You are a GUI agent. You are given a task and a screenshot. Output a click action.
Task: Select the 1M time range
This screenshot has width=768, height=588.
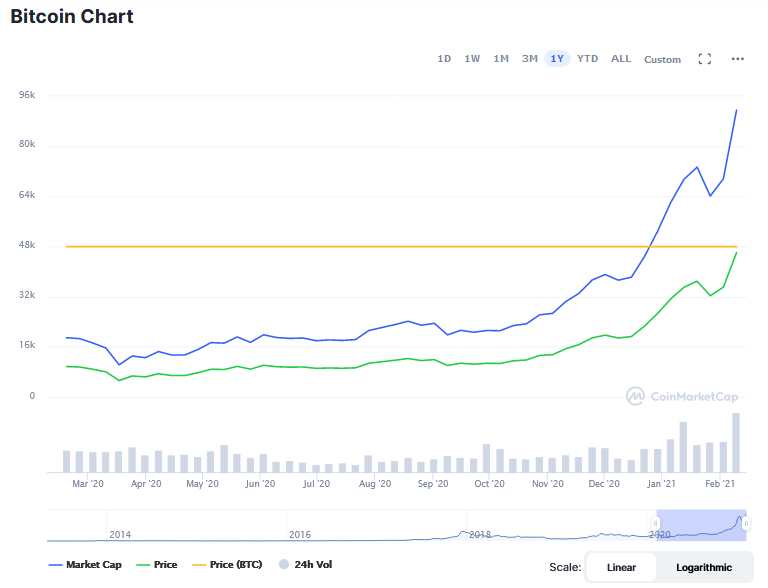pyautogui.click(x=501, y=59)
